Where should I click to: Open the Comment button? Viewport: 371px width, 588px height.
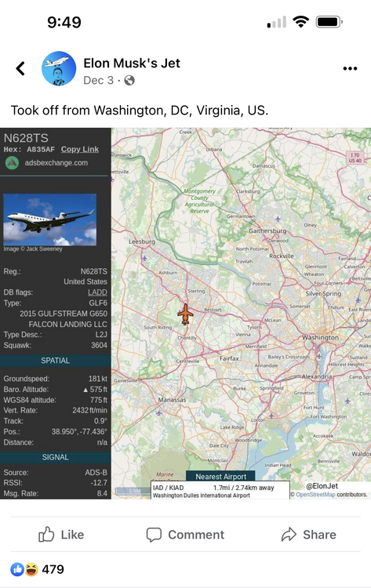185,535
